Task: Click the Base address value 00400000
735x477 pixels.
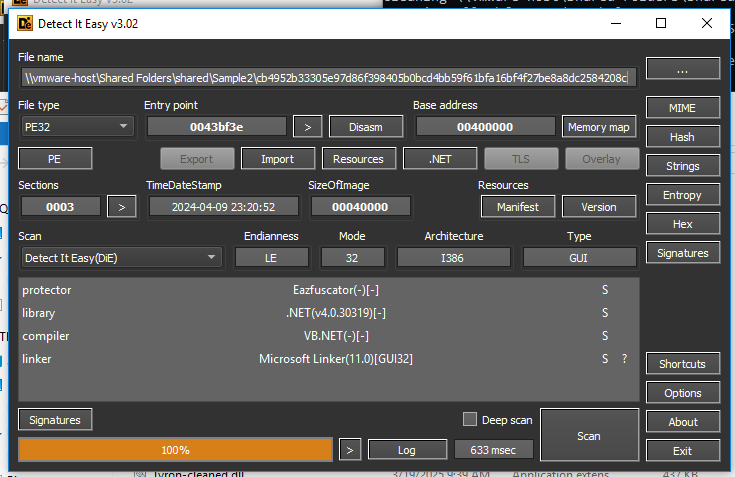Action: point(485,127)
